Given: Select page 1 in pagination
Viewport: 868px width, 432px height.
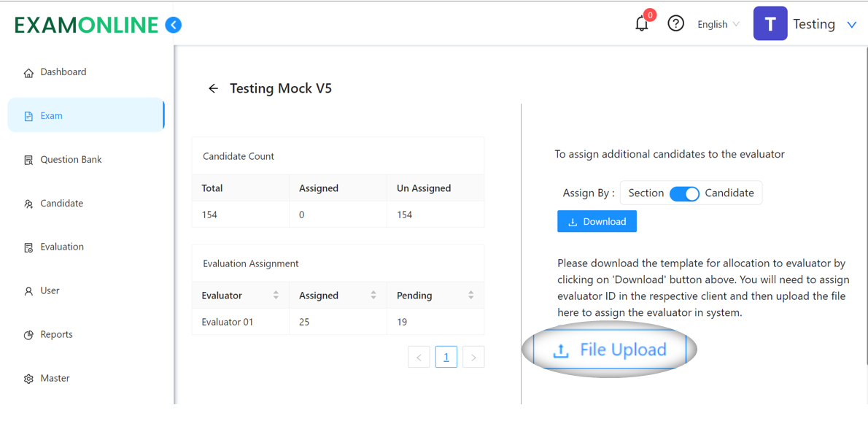Looking at the screenshot, I should 446,358.
